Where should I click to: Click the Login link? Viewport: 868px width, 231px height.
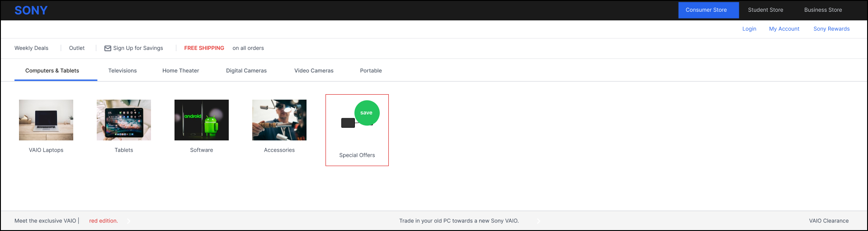tap(749, 29)
